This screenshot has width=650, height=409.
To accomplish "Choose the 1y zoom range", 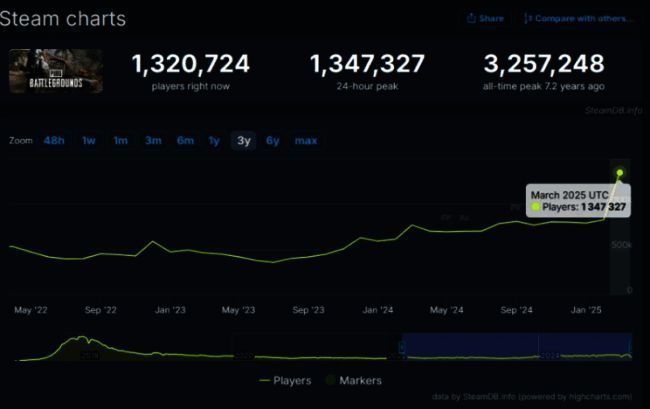I will click(214, 141).
